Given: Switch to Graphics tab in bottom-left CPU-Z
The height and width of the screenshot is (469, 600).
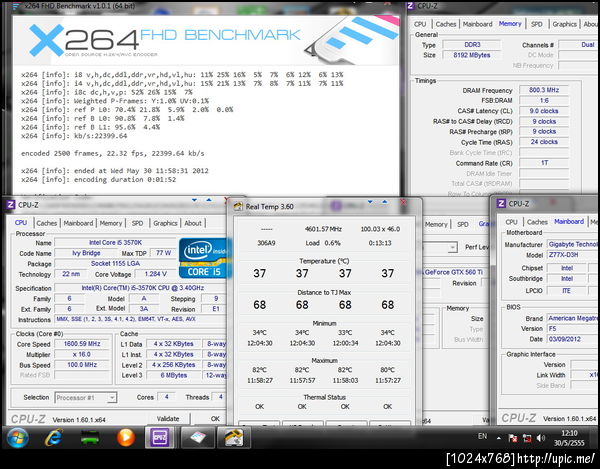Looking at the screenshot, I should tap(165, 223).
